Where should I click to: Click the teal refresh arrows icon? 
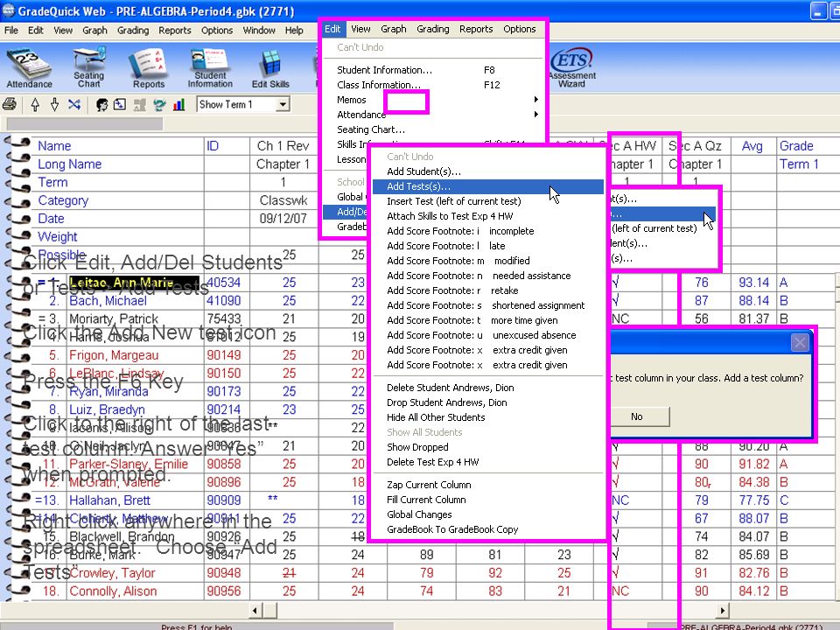[159, 104]
